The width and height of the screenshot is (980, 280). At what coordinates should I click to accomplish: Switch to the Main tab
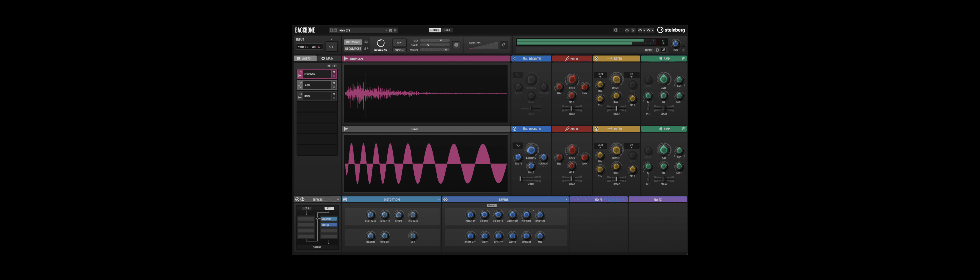330,58
